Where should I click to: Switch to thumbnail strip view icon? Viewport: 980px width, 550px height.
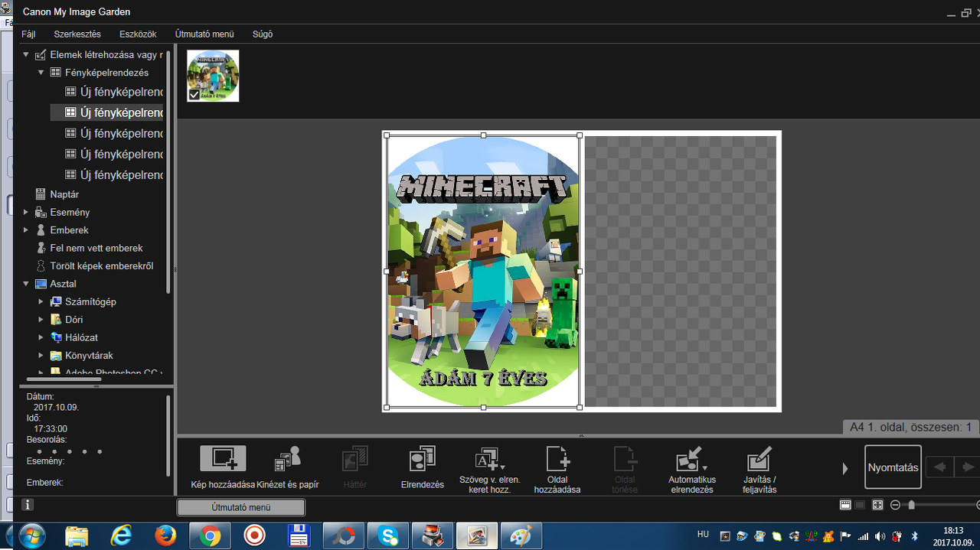point(845,505)
